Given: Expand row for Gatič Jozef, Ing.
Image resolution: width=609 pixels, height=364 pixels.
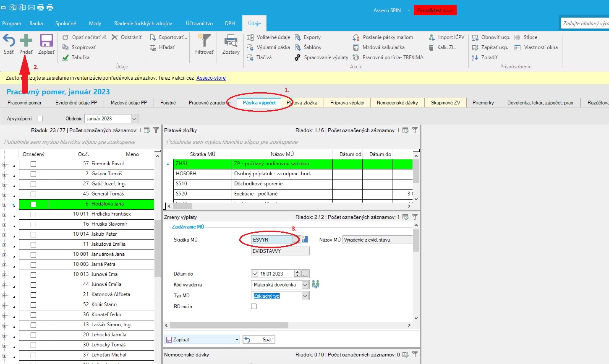Looking at the screenshot, I should (x=5, y=185).
